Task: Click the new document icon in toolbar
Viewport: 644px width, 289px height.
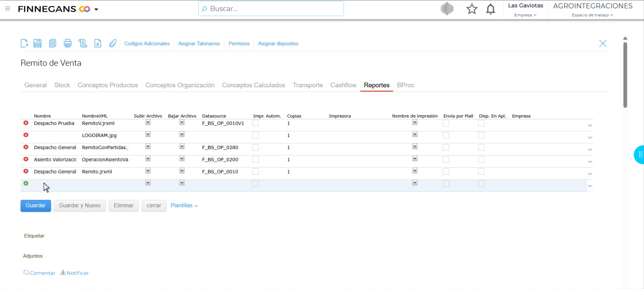Action: [x=24, y=43]
